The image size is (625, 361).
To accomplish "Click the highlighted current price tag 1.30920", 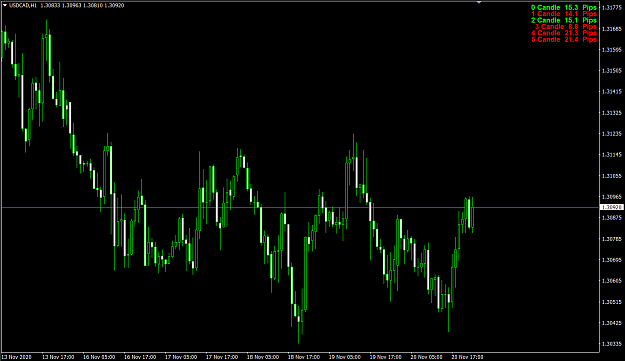I will (x=612, y=207).
